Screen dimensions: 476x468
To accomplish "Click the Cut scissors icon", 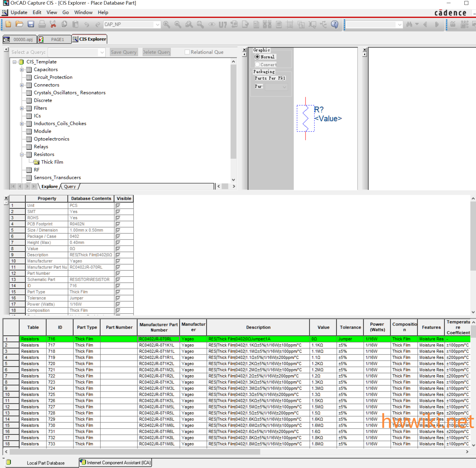I will pos(53,24).
